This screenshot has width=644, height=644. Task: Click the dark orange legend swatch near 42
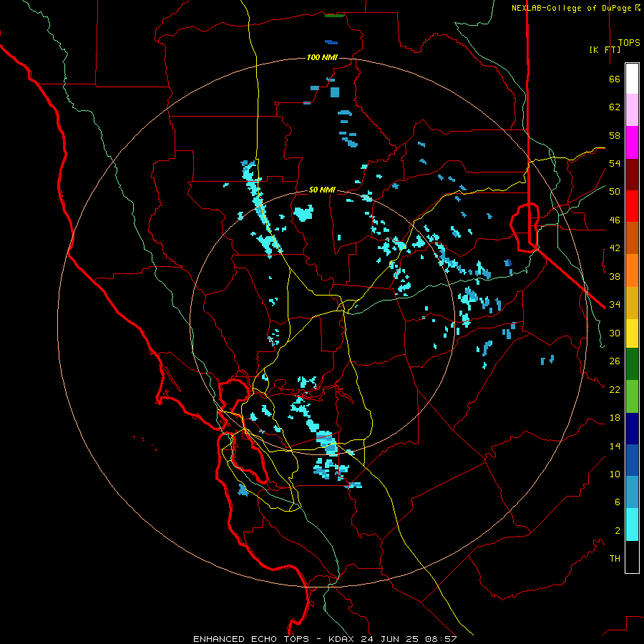click(632, 238)
